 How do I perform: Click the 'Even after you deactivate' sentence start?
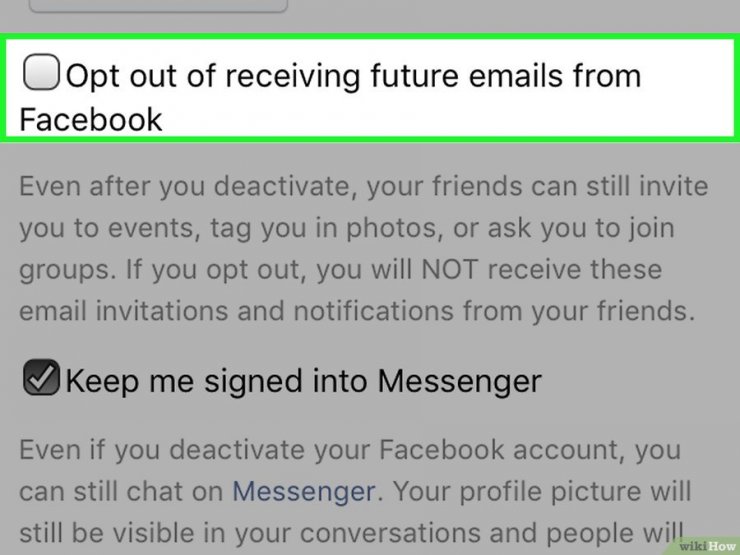tap(184, 186)
